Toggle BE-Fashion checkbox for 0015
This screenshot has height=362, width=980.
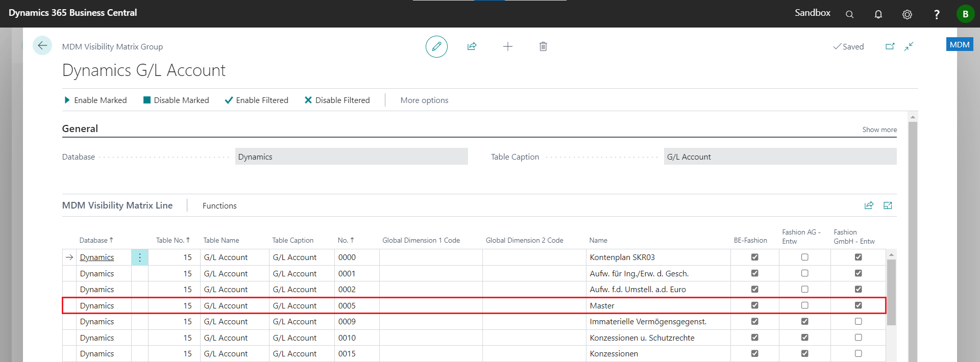coord(754,353)
